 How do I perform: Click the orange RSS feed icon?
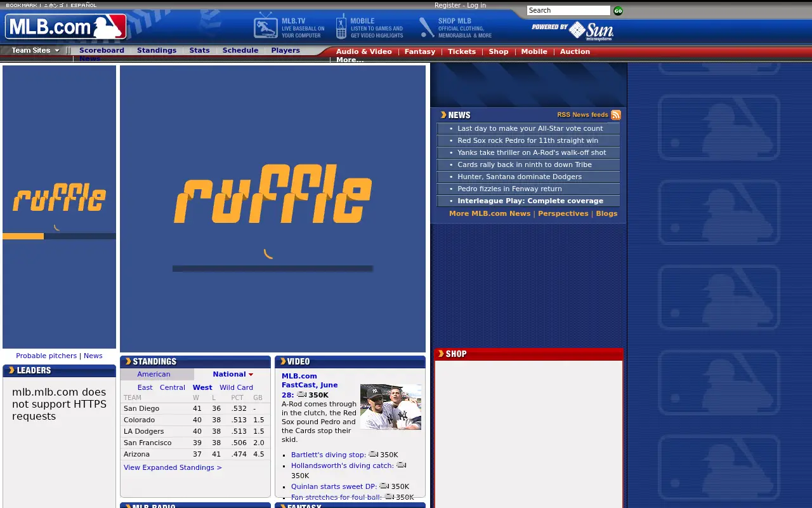click(x=616, y=115)
